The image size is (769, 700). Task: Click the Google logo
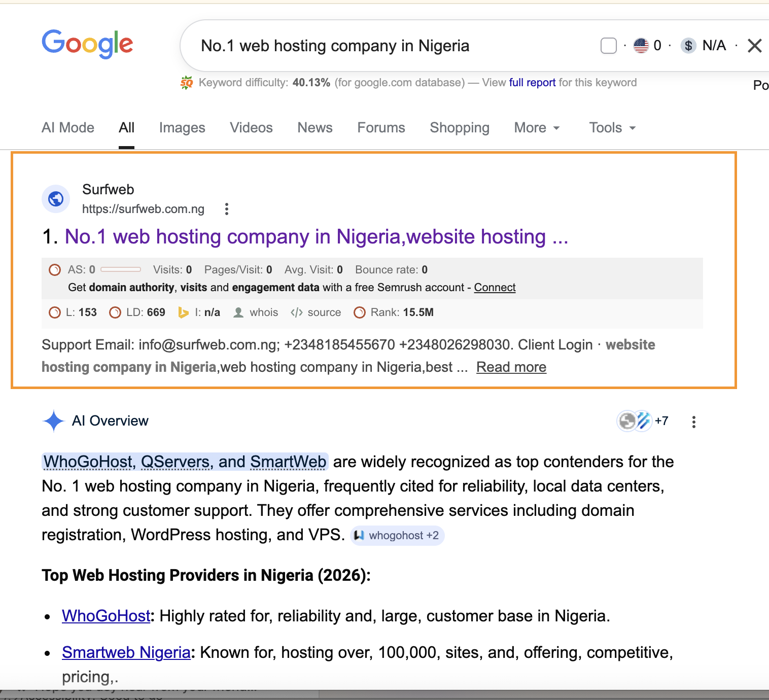(x=87, y=44)
